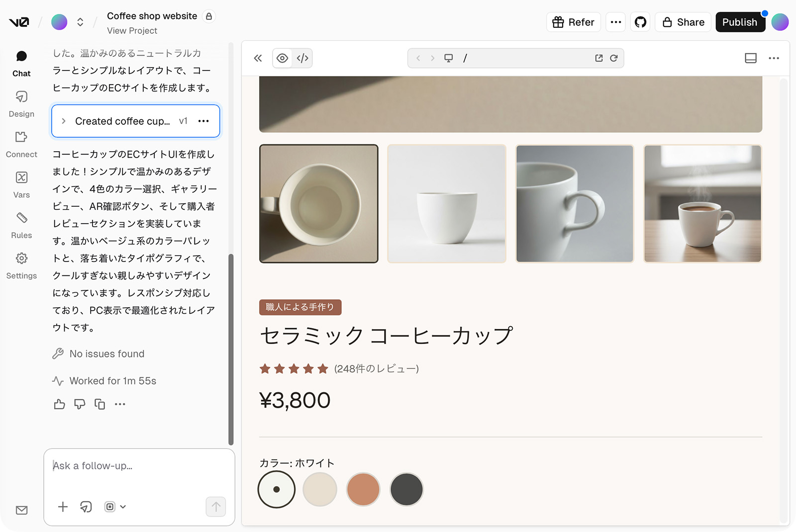This screenshot has width=796, height=532.
Task: Click the Publish button
Action: click(x=740, y=22)
